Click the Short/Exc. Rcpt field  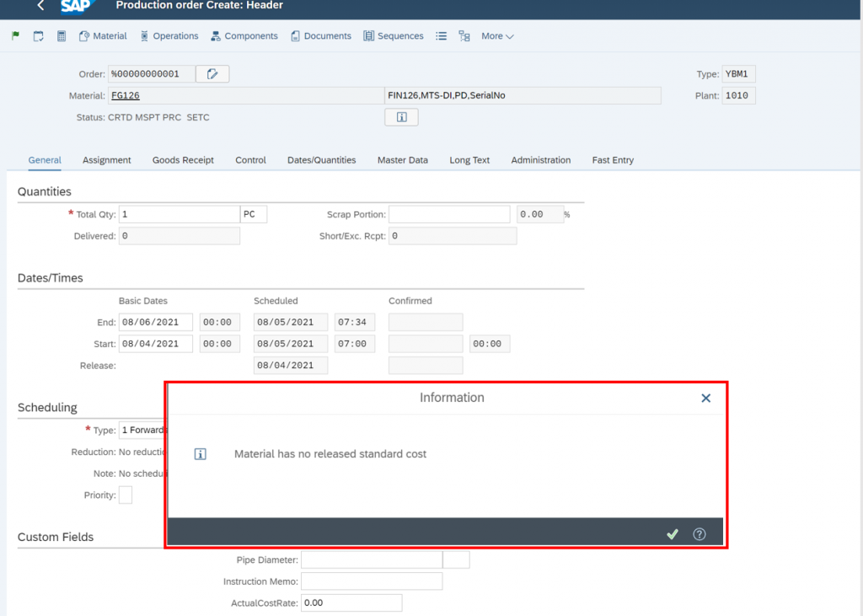[x=453, y=236]
